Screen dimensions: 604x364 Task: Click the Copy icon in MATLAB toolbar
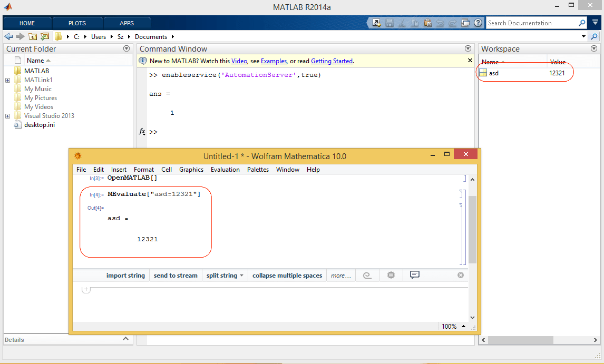415,23
